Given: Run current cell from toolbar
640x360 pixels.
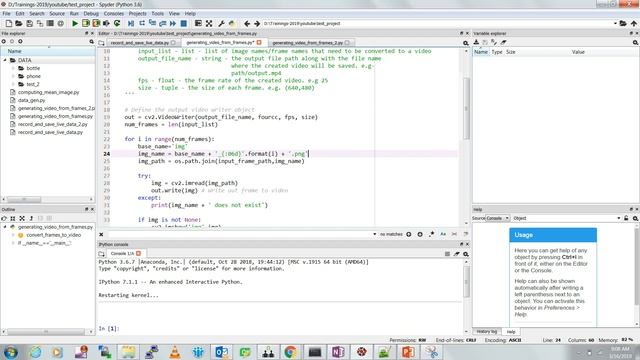Looking at the screenshot, I should (86, 24).
